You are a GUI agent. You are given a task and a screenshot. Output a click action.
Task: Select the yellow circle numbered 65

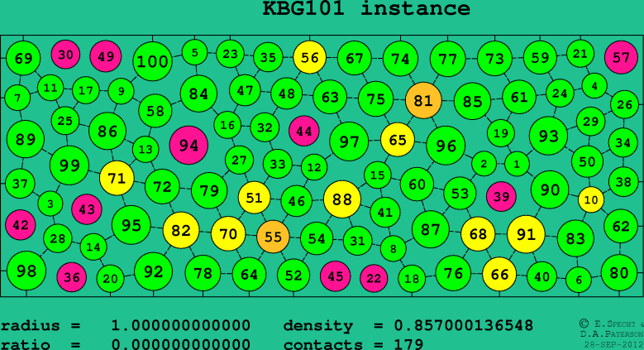[398, 140]
